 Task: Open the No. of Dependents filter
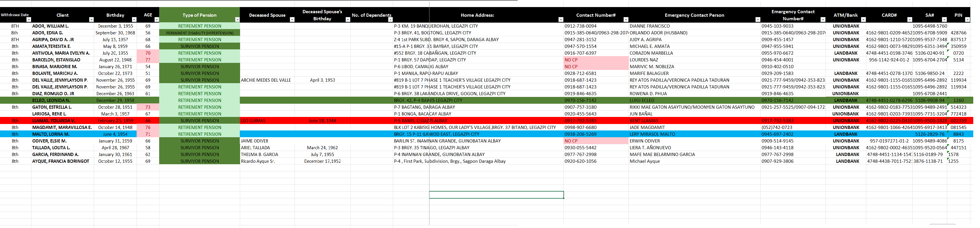pos(390,19)
